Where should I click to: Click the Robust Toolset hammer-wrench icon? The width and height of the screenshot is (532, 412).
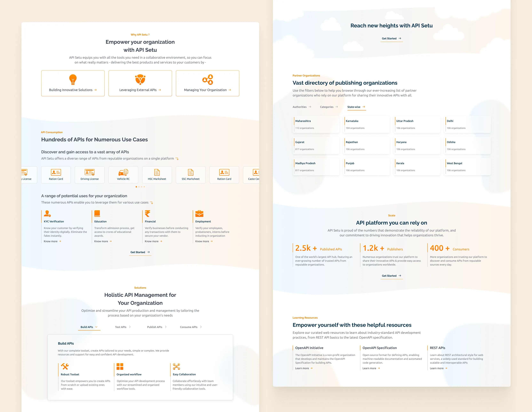click(65, 366)
